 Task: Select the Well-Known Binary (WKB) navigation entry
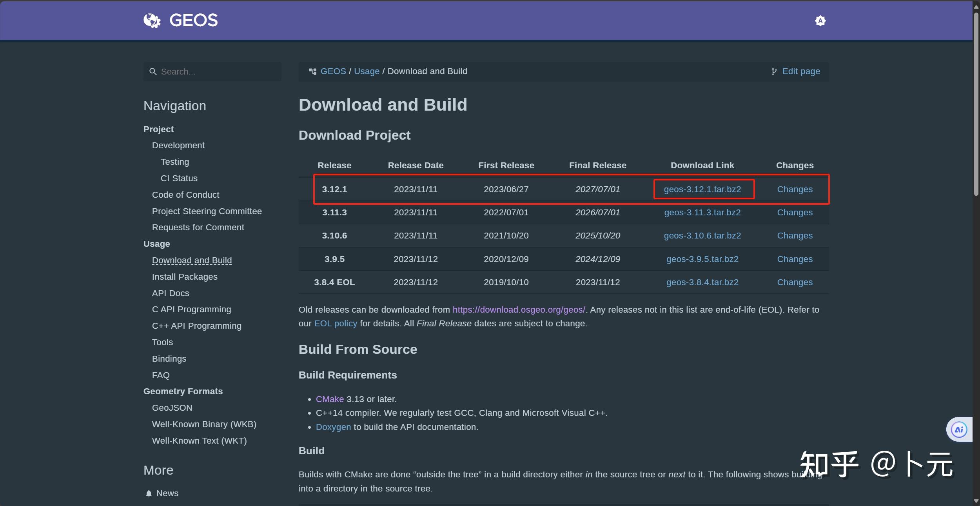pos(204,424)
